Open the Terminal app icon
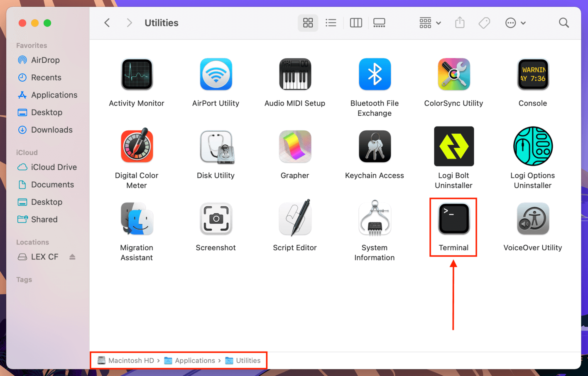Viewport: 588px width, 376px height. tap(453, 219)
